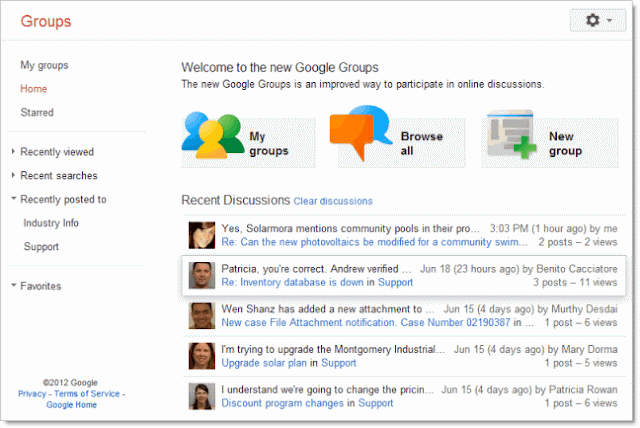Image resolution: width=640 pixels, height=428 pixels.
Task: Click '1 post – 5 views' text
Action: 581,363
